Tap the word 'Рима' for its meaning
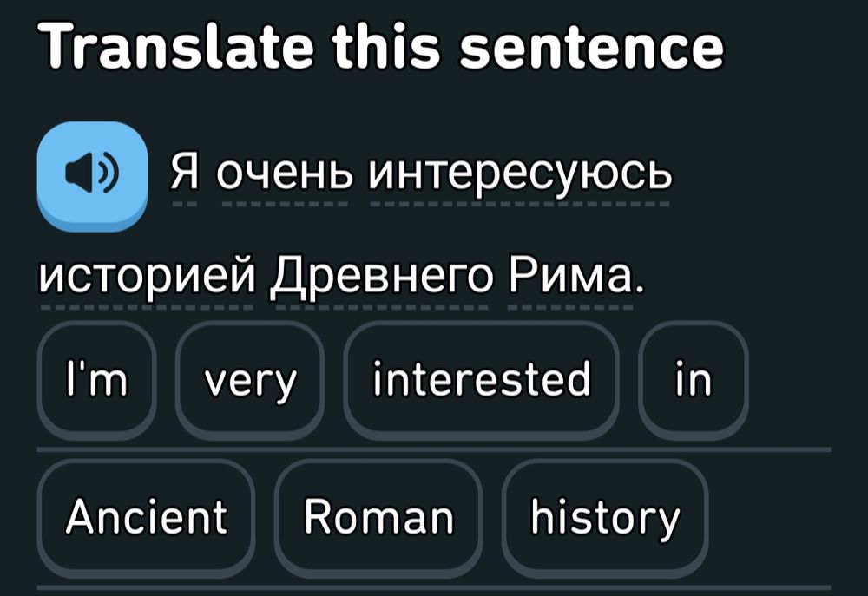The width and height of the screenshot is (868, 596). (x=565, y=279)
